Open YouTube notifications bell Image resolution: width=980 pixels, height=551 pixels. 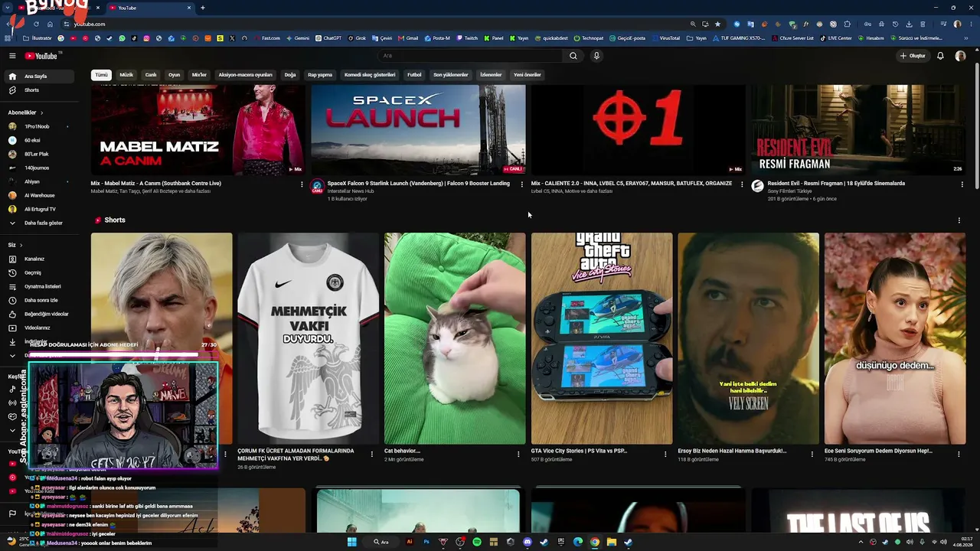(940, 56)
